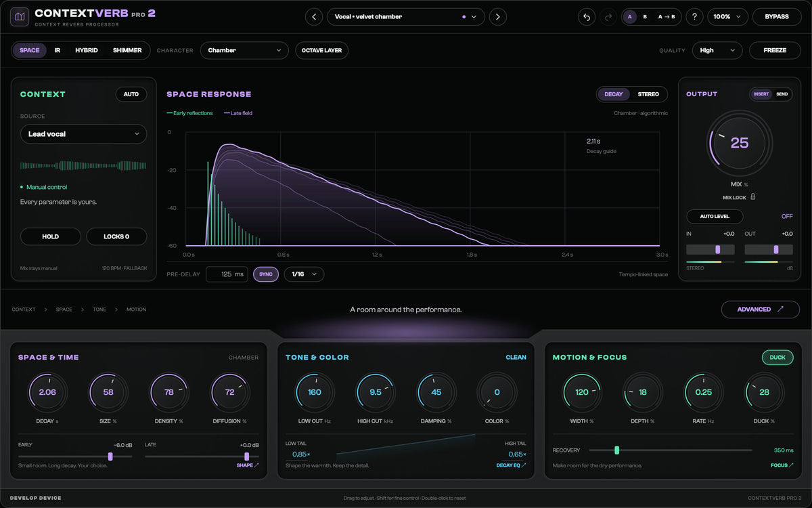Copy settings with A → B button

coord(667,16)
